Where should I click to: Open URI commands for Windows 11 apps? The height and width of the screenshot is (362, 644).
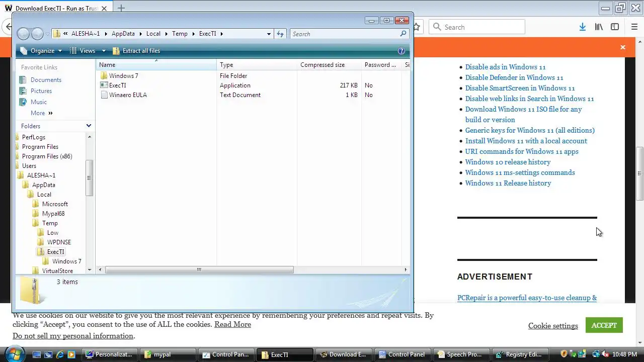pos(522,151)
